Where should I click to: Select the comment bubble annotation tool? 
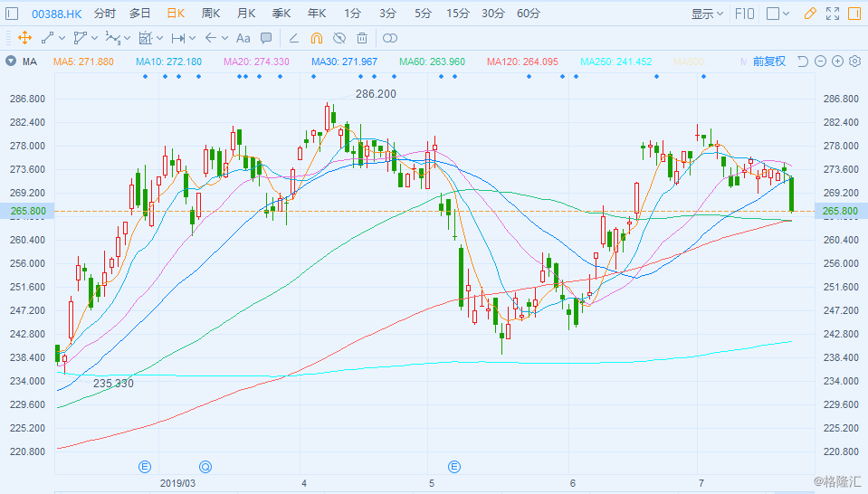(266, 38)
